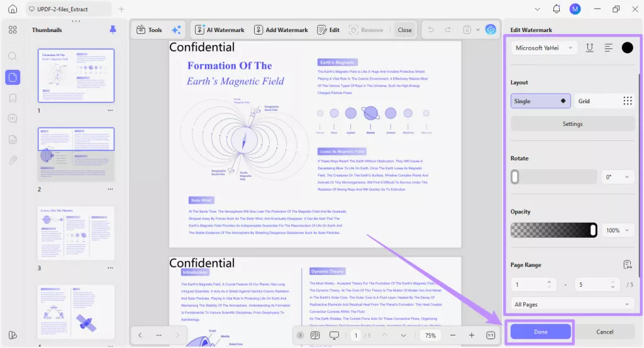
Task: Switch page display layout icon
Action: pyautogui.click(x=315, y=335)
